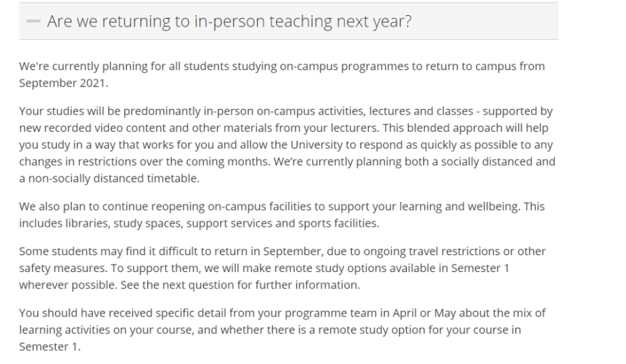Image resolution: width=626 pixels, height=364 pixels.
Task: Click the "Are we returning to in-person teaching" heading
Action: click(x=229, y=21)
